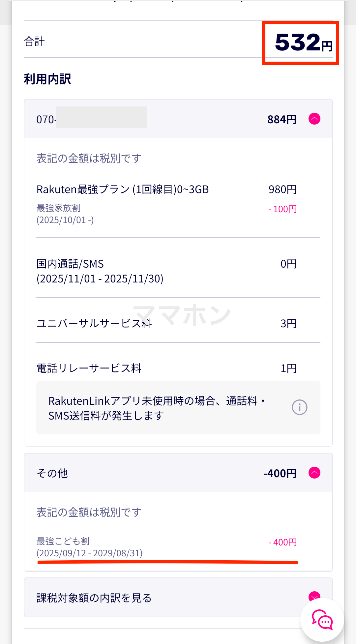This screenshot has width=356, height=644.
Task: Tap the 884円 line subtotal
Action: coord(282,119)
